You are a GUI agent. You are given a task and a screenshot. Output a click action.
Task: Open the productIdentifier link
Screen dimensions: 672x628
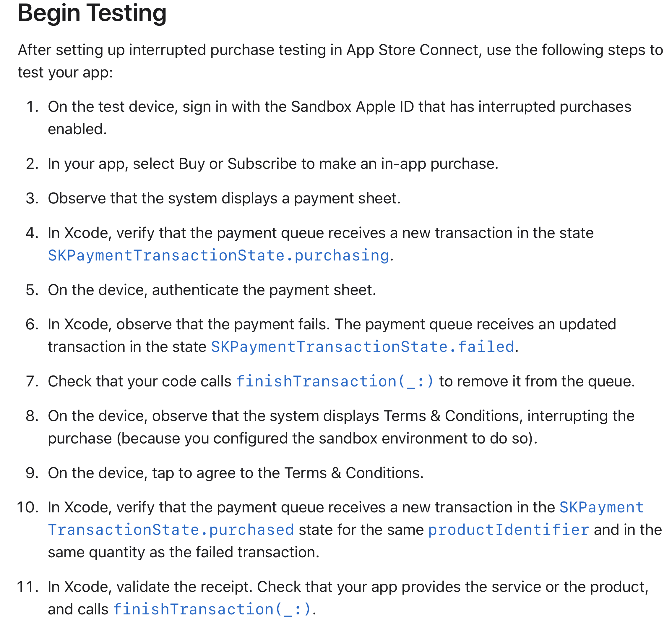[x=509, y=530]
